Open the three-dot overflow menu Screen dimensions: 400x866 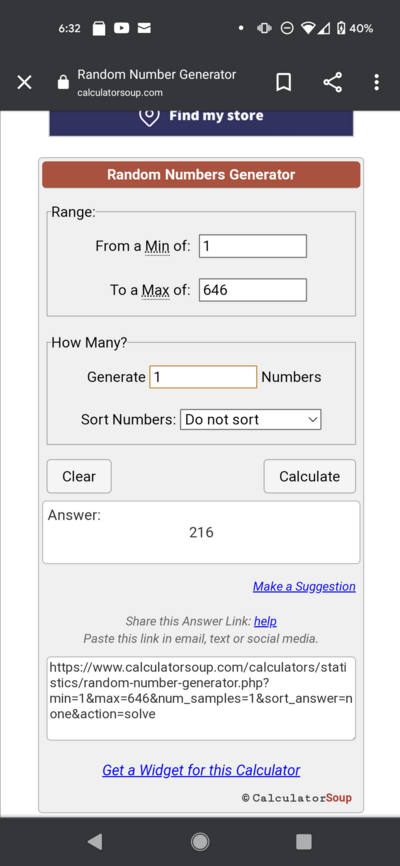[377, 83]
